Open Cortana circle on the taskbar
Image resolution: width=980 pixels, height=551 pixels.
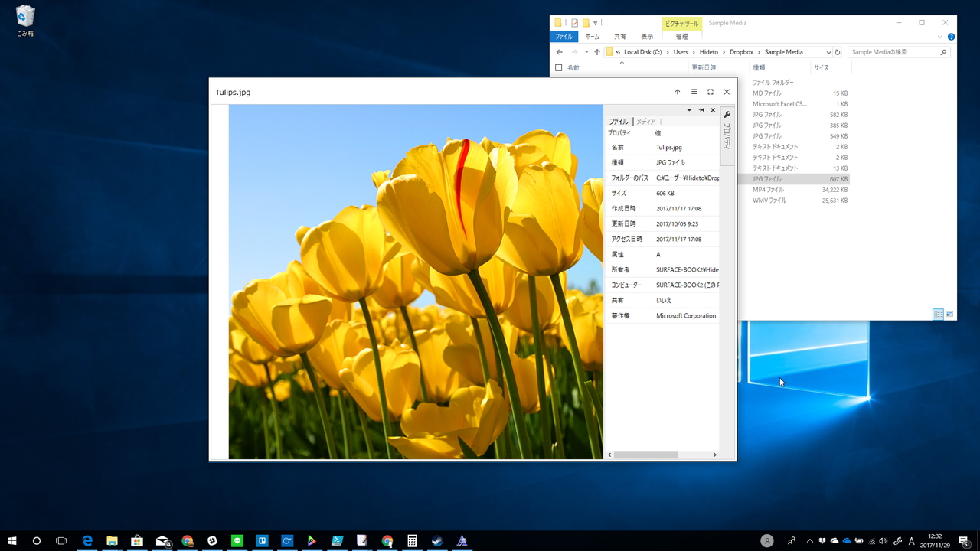click(37, 541)
